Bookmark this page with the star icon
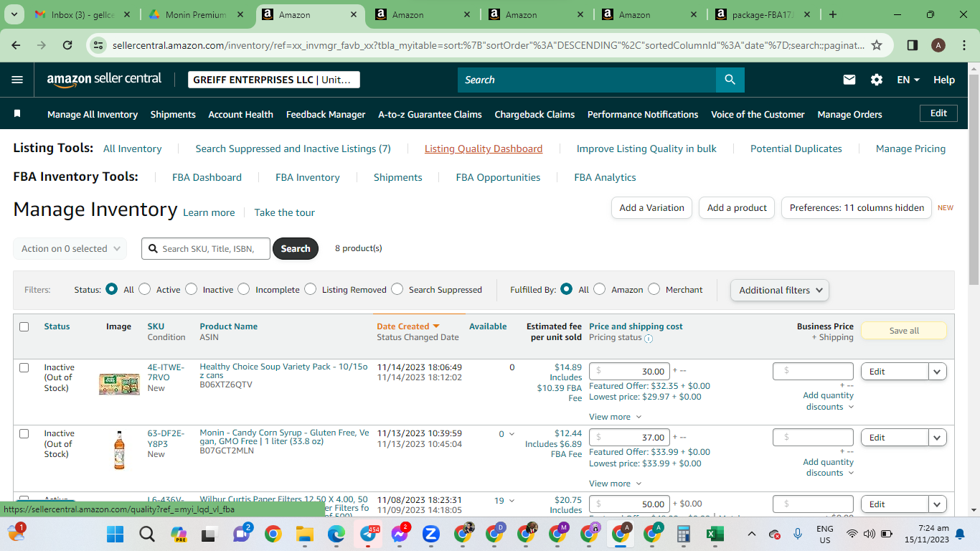 (877, 45)
